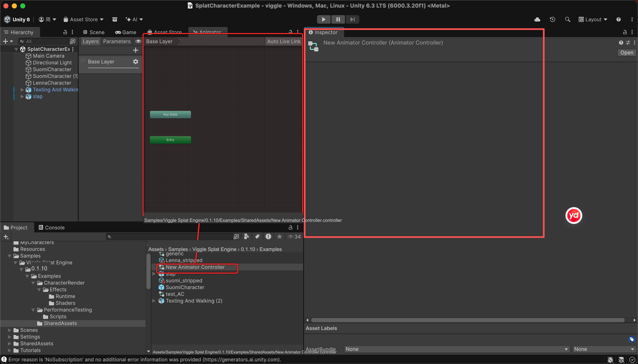This screenshot has width=638, height=364.
Task: Switch to Animator Parameters tab
Action: tap(117, 41)
